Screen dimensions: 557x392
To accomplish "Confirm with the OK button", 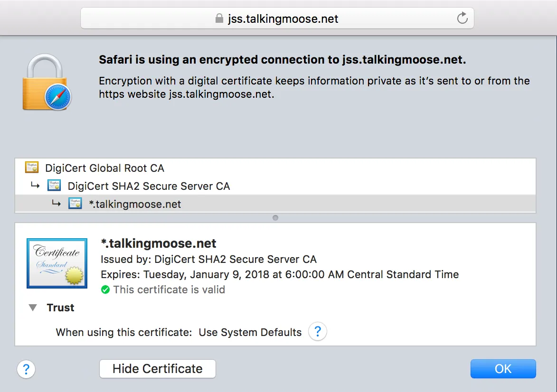I will [x=503, y=369].
